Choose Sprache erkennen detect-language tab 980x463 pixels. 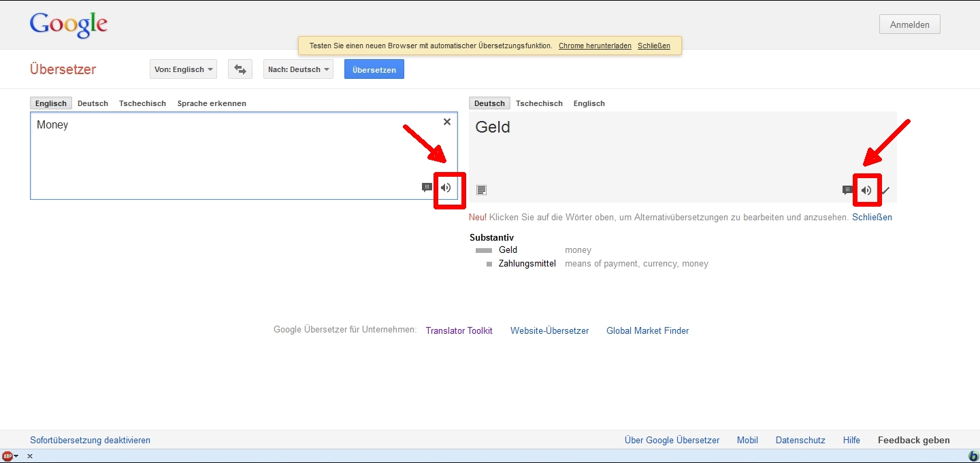[x=212, y=103]
